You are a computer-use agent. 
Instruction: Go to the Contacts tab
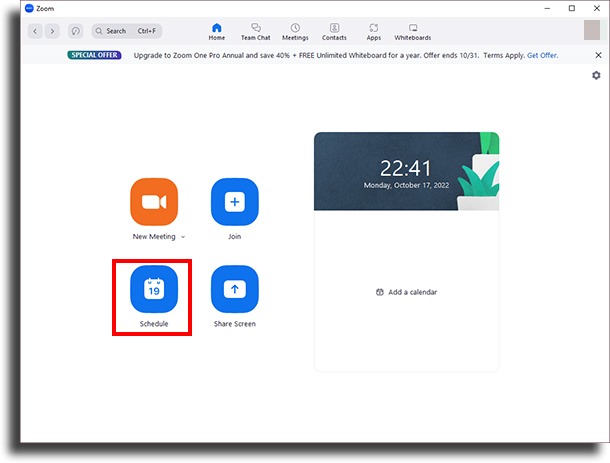pyautogui.click(x=334, y=32)
